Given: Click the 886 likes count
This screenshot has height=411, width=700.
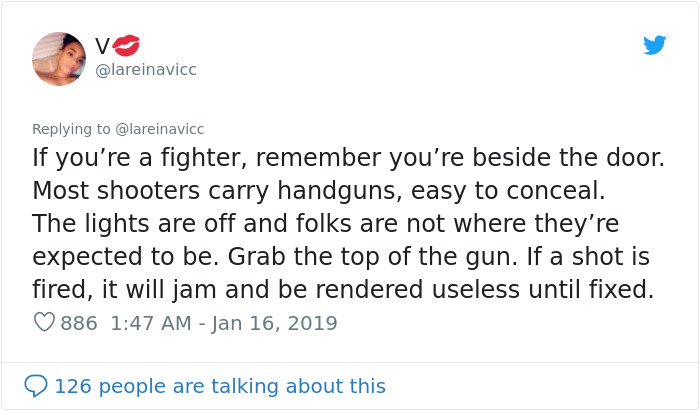Looking at the screenshot, I should click(79, 323).
